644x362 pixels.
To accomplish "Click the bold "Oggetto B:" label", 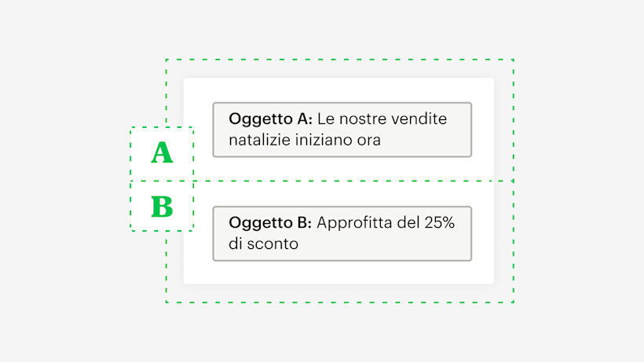I will [x=271, y=223].
